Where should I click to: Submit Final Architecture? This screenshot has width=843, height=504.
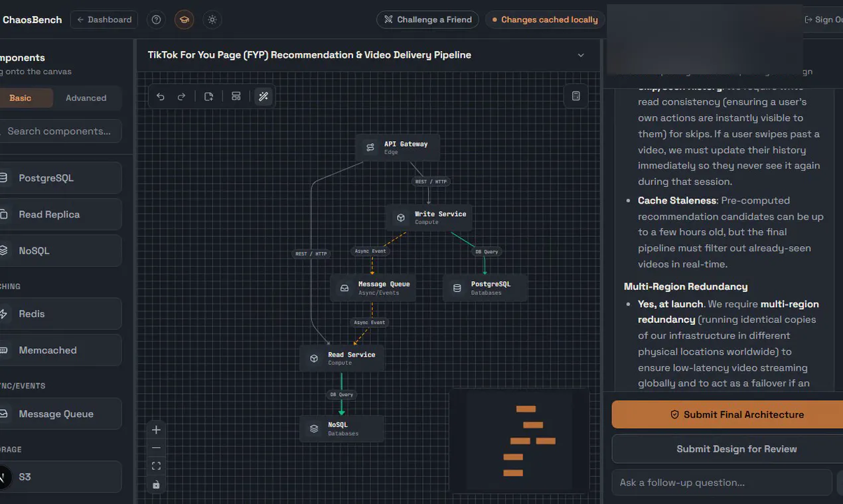coord(728,414)
